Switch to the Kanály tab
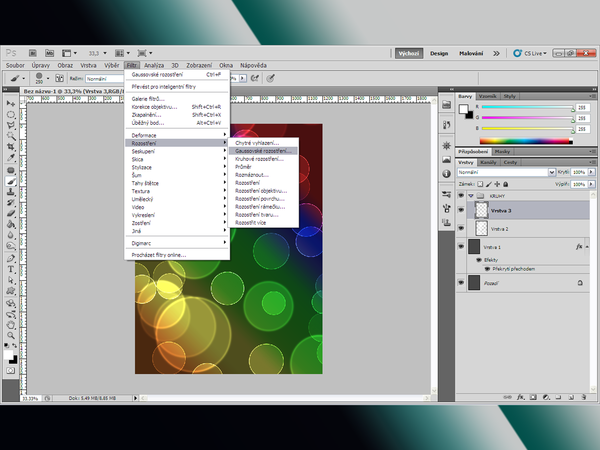This screenshot has width=600, height=450. tap(489, 161)
